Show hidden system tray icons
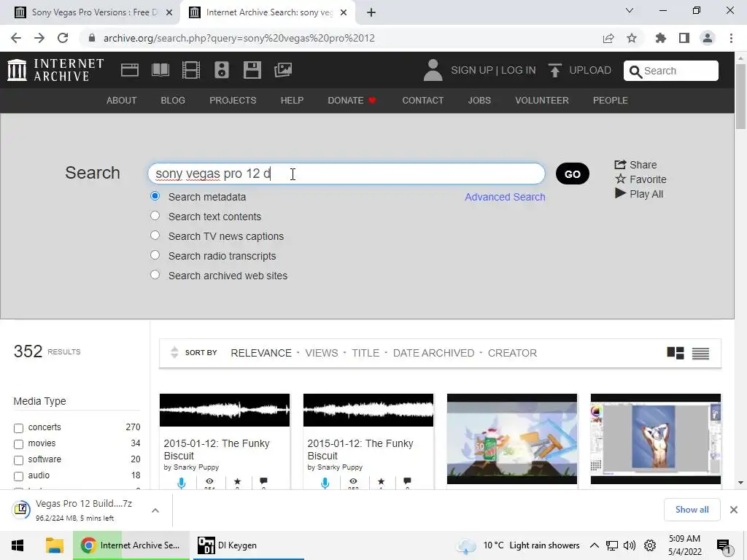This screenshot has height=560, width=747. (x=594, y=545)
